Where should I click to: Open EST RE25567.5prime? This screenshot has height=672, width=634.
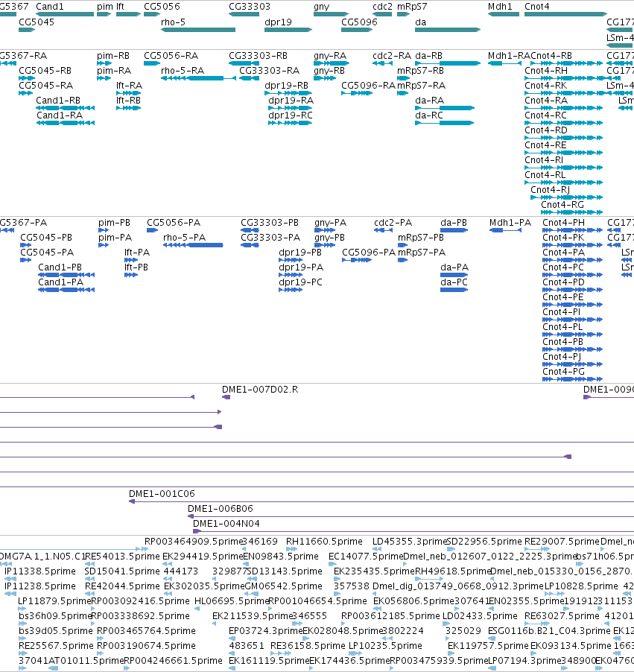tap(56, 645)
